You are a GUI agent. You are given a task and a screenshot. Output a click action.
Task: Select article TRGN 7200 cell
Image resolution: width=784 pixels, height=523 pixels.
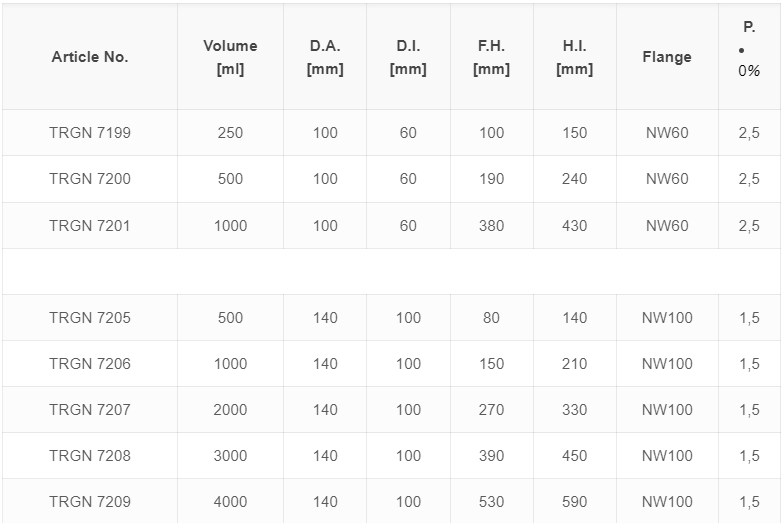click(90, 179)
